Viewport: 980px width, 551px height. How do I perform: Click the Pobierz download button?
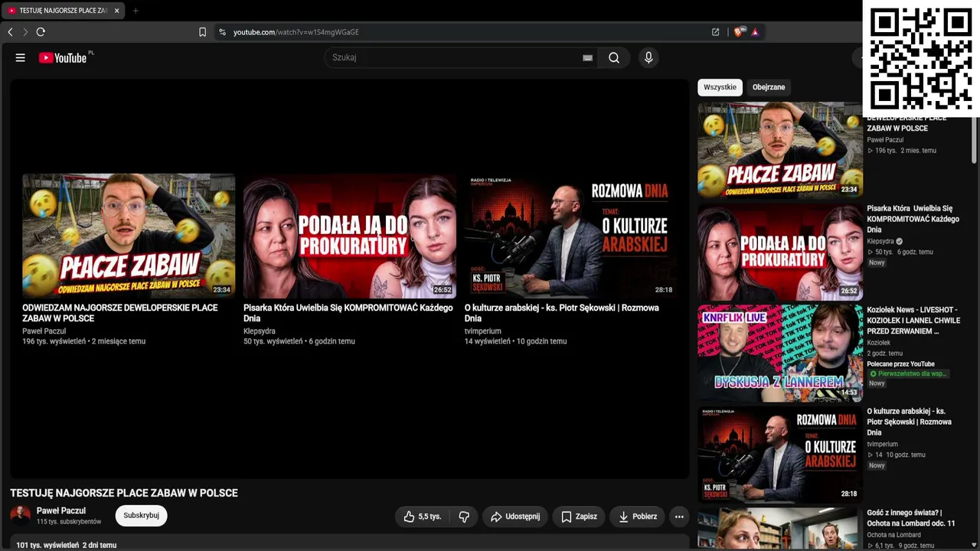click(x=638, y=517)
